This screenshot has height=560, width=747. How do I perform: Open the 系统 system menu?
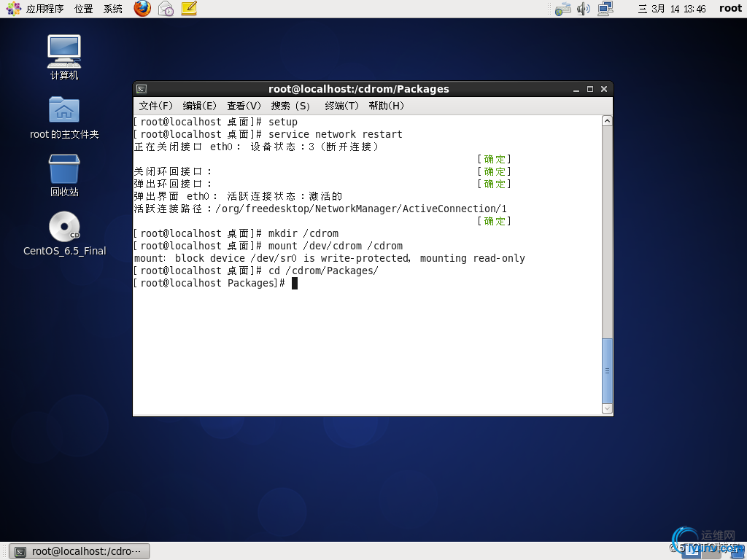click(x=113, y=9)
